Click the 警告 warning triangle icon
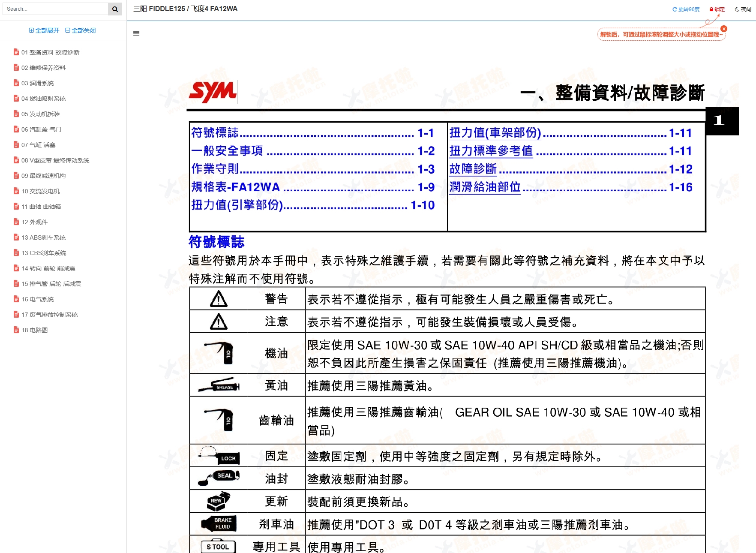The image size is (756, 553). tap(219, 299)
